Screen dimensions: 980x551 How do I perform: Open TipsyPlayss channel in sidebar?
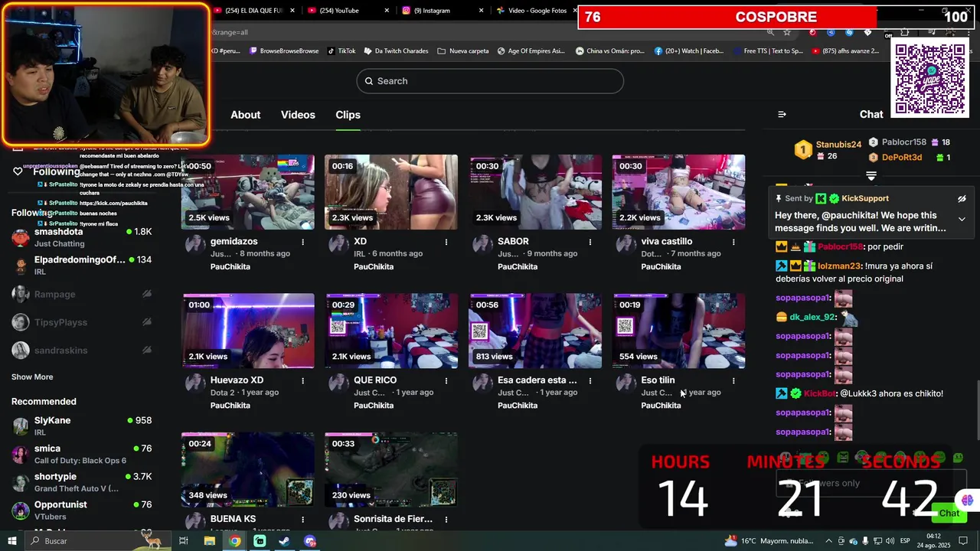[x=82, y=322]
